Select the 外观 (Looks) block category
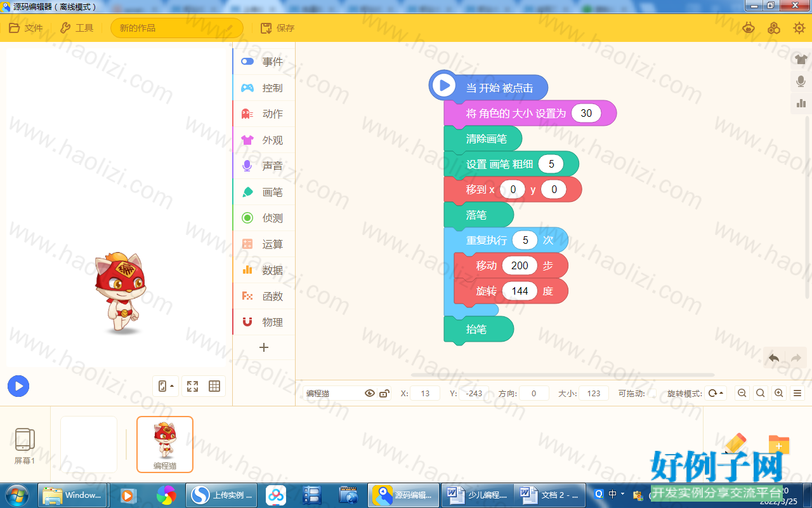The image size is (812, 508). coord(264,140)
